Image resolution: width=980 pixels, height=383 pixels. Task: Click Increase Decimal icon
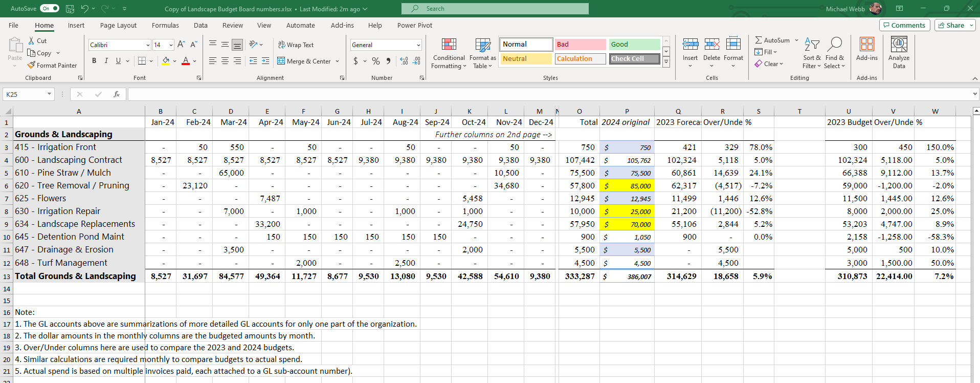(x=404, y=61)
